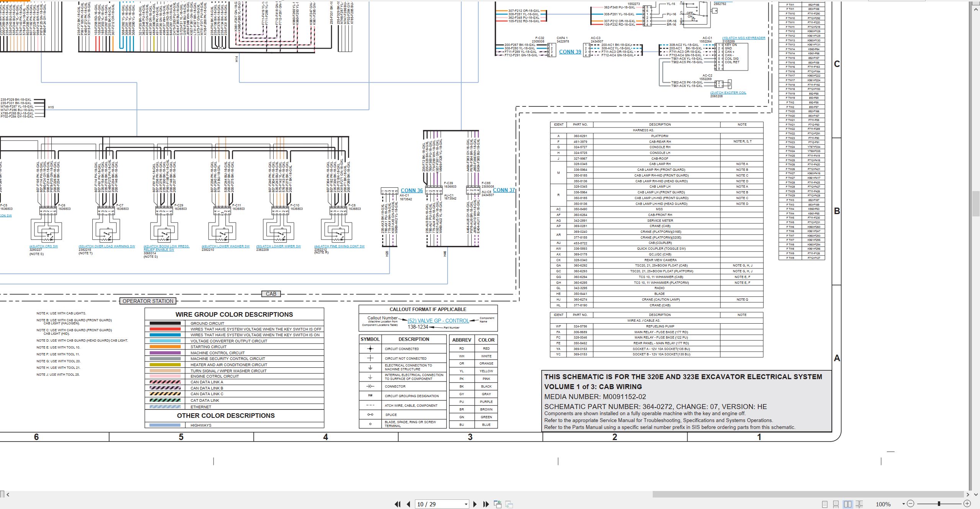Click the vertical scrollbar thumb
The height and width of the screenshot is (509, 980).
pyautogui.click(x=976, y=203)
